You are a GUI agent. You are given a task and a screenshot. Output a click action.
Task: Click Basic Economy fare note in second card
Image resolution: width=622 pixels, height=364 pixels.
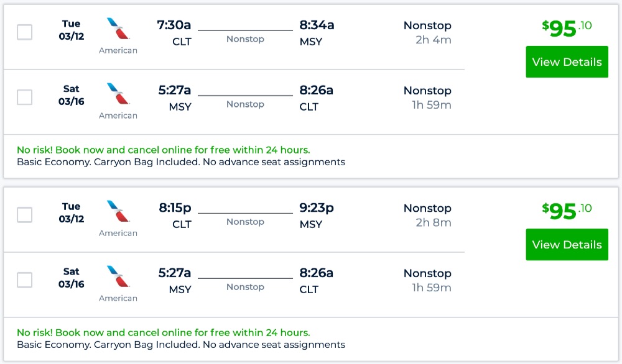(x=180, y=344)
